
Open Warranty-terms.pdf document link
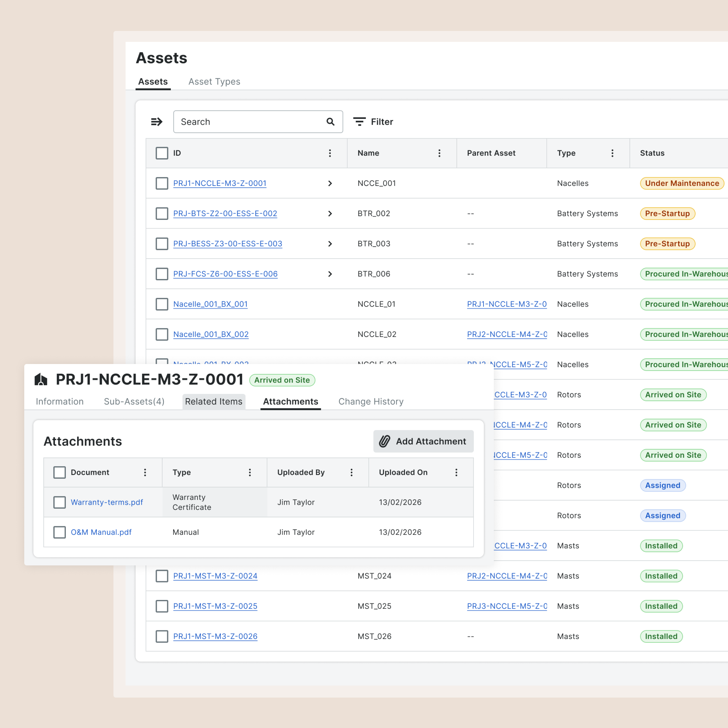(107, 502)
